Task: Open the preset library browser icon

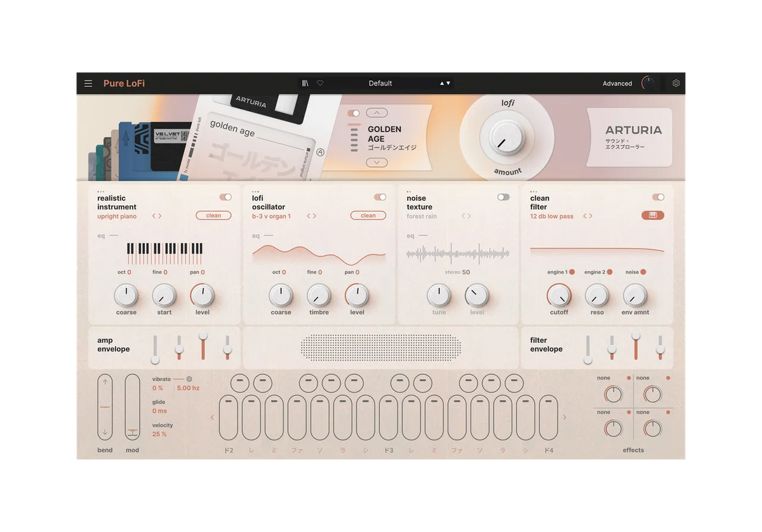Action: click(x=305, y=83)
